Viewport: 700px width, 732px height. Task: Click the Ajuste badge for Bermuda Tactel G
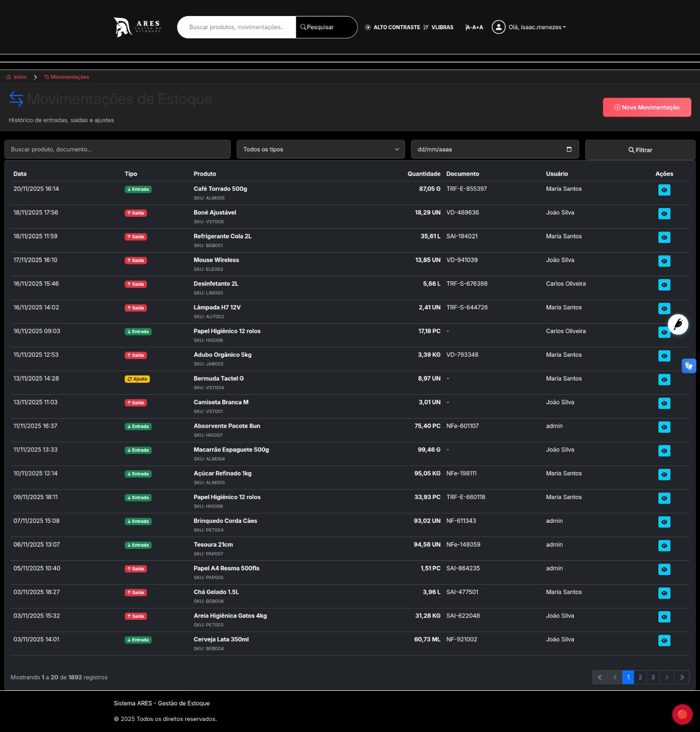point(137,379)
